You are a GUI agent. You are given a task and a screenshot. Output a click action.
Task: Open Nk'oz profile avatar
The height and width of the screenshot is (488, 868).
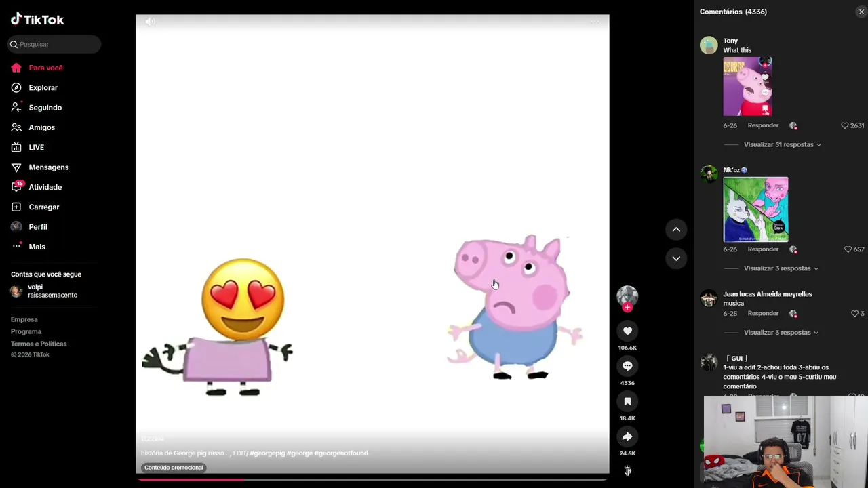(x=709, y=174)
